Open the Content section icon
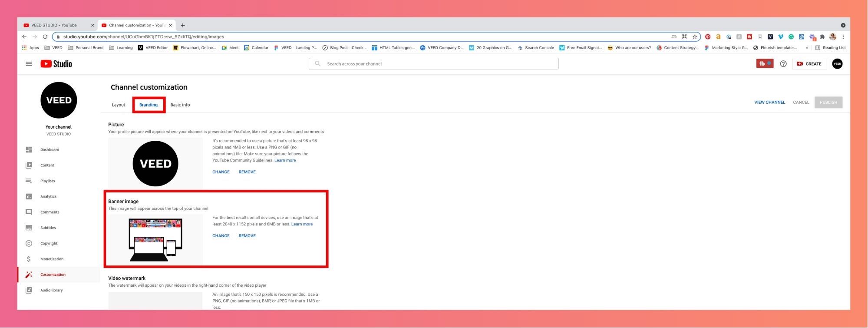This screenshot has width=868, height=328. pyautogui.click(x=29, y=165)
